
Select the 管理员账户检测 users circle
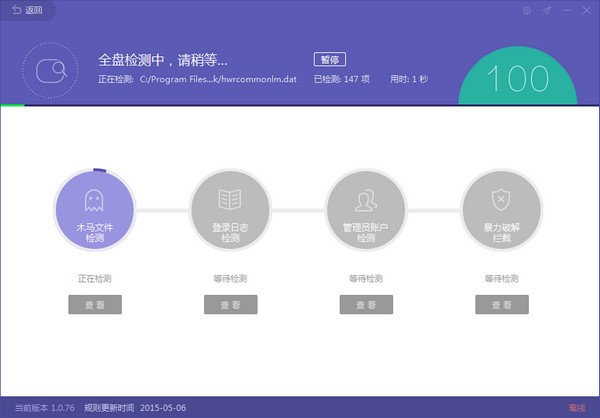coord(366,210)
